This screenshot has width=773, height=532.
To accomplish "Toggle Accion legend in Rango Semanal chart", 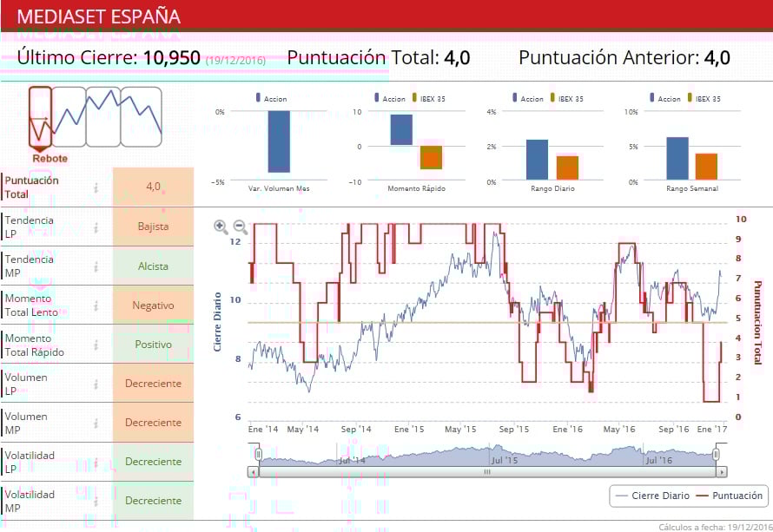I will (664, 99).
